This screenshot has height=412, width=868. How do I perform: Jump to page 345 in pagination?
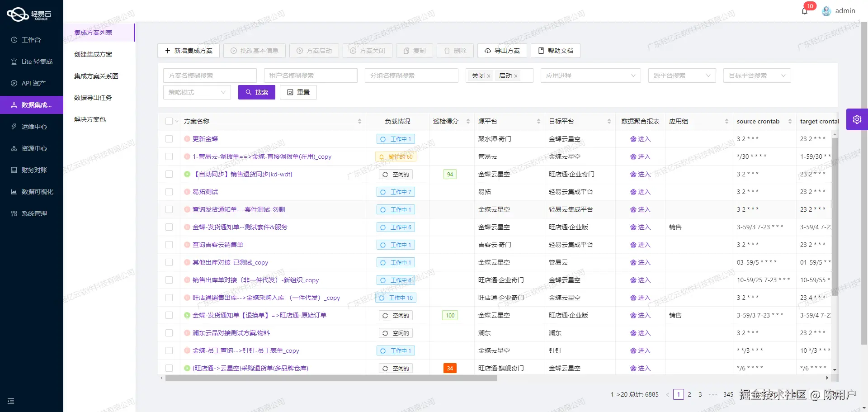point(728,394)
